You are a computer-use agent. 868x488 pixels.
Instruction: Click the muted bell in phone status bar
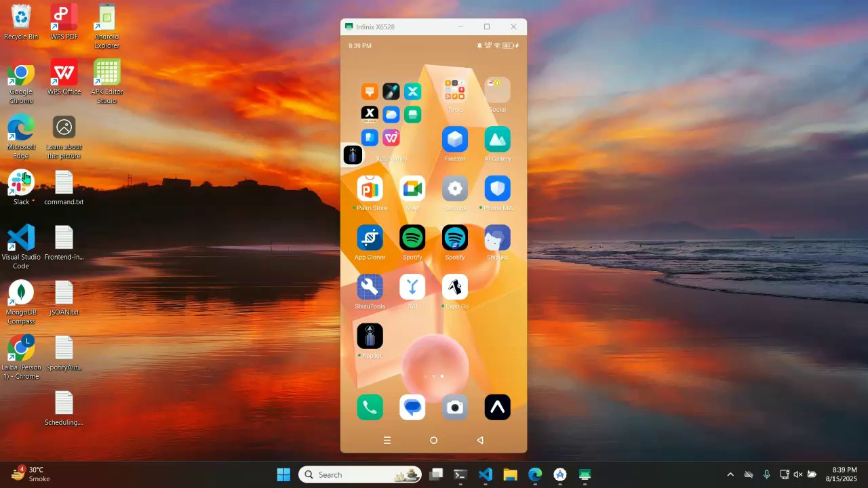pyautogui.click(x=479, y=46)
